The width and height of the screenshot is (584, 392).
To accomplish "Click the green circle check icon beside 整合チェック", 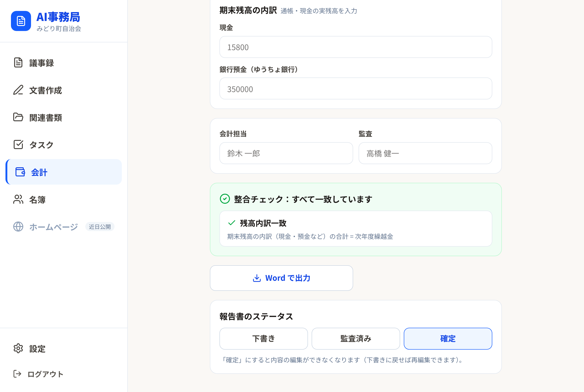I will click(x=225, y=199).
